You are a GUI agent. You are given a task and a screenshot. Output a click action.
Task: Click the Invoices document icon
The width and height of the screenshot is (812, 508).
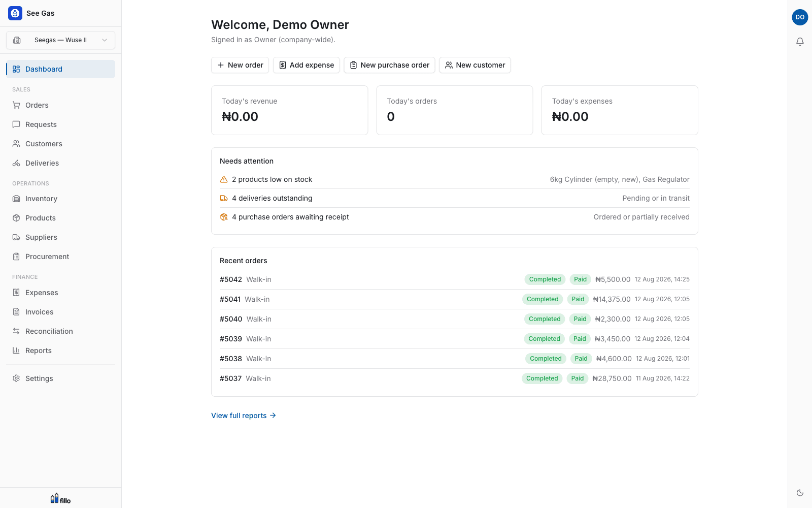[x=16, y=312]
